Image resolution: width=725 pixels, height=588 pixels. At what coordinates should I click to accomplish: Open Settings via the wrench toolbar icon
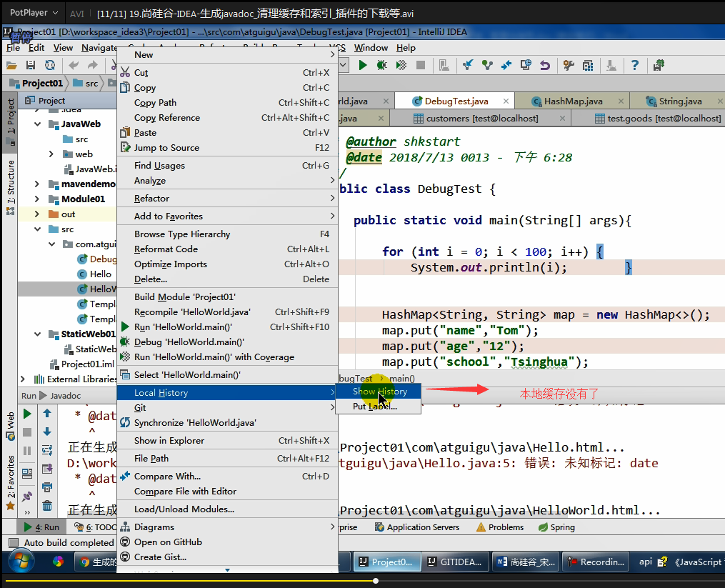click(x=569, y=65)
